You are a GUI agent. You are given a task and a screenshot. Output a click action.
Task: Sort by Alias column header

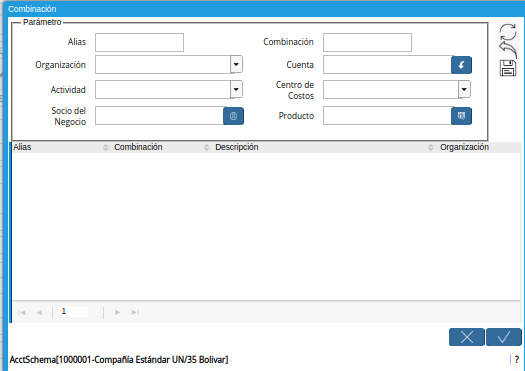point(22,147)
